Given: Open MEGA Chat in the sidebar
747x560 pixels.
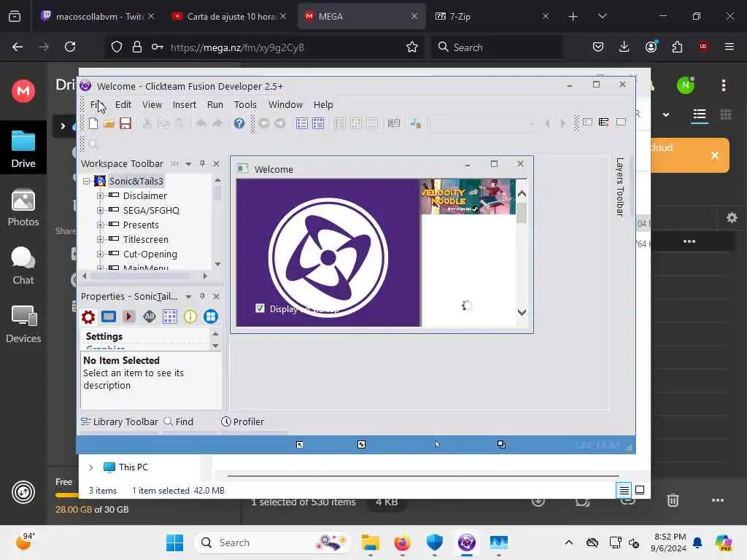Looking at the screenshot, I should [x=23, y=265].
